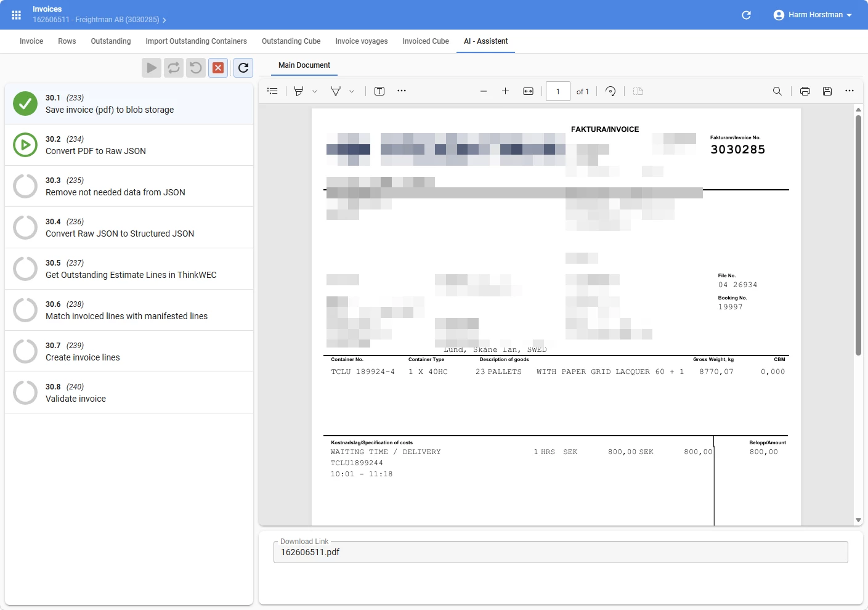The image size is (868, 610).
Task: Click the repeat loop icon above the step list
Action: 174,68
